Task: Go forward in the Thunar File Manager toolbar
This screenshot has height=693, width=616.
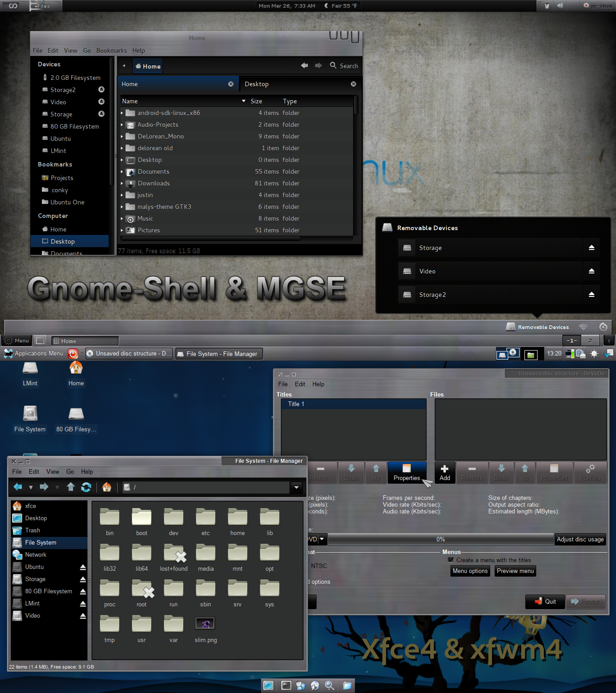Action: [x=44, y=487]
